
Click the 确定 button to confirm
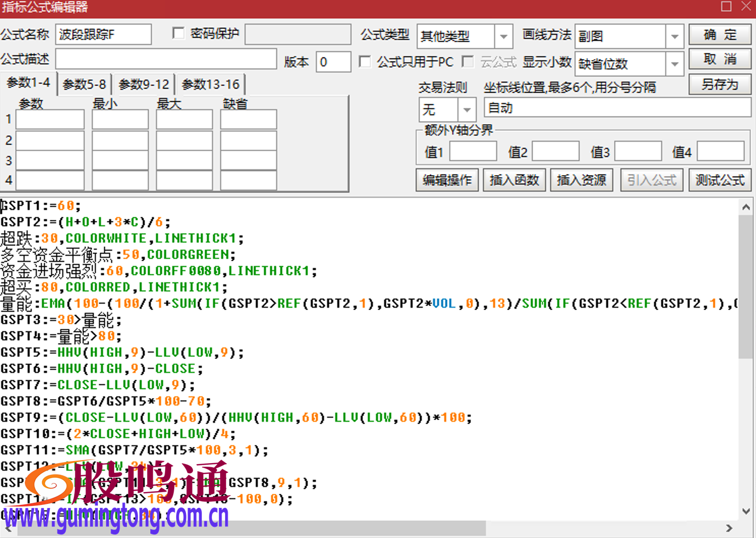tap(719, 35)
